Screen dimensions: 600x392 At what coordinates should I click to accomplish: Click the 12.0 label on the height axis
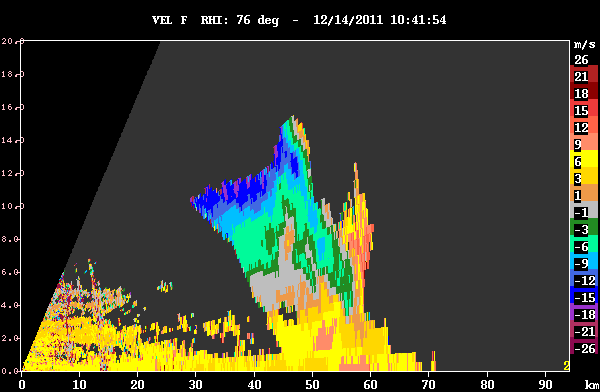click(12, 173)
